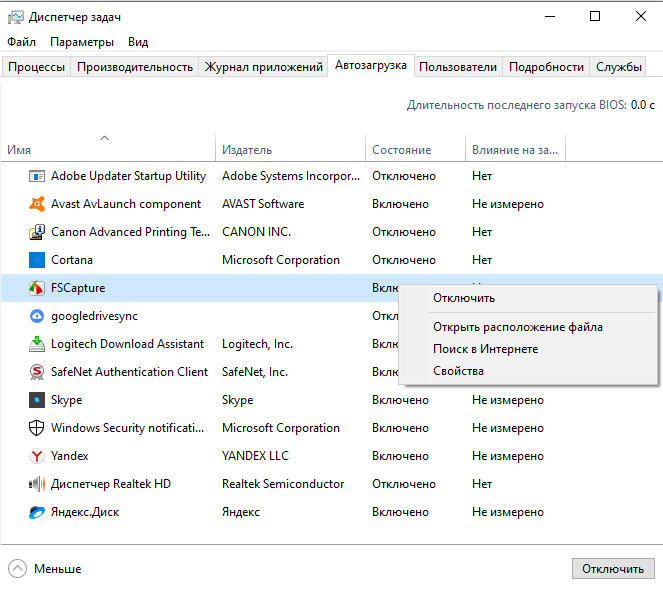Sort by the Издатель column header
Viewport: 663px width, 592px height.
click(290, 150)
